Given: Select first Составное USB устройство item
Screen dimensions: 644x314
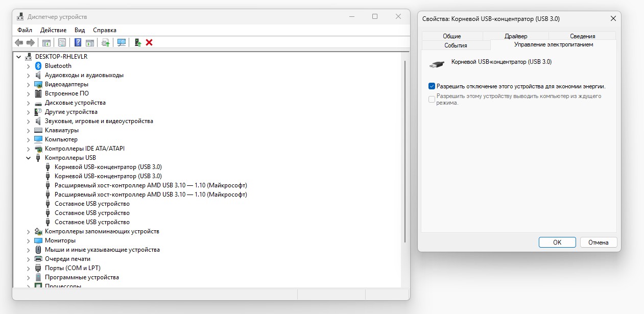Looking at the screenshot, I should click(92, 204).
